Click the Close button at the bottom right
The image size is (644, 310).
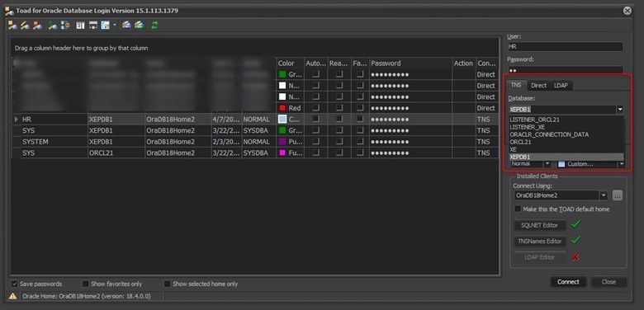[608, 282]
